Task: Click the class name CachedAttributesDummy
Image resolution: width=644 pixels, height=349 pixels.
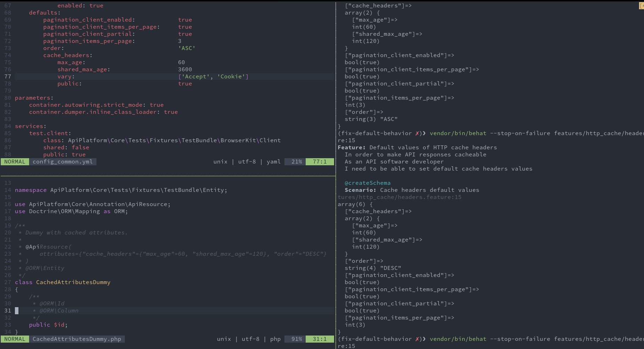Action: [73, 282]
